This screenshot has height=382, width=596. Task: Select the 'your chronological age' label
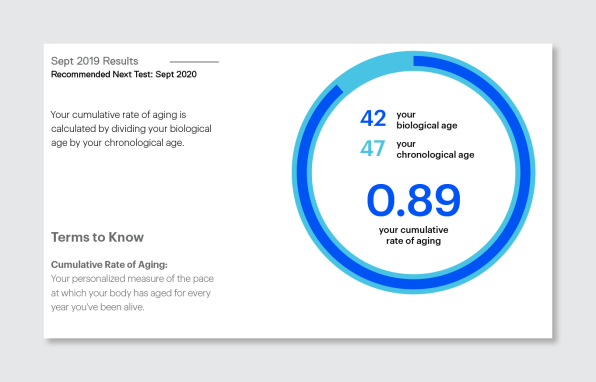click(435, 149)
